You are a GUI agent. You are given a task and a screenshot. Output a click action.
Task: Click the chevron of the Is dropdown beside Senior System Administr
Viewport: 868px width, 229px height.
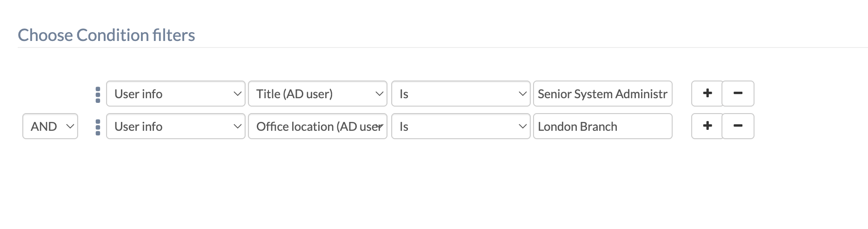click(522, 94)
